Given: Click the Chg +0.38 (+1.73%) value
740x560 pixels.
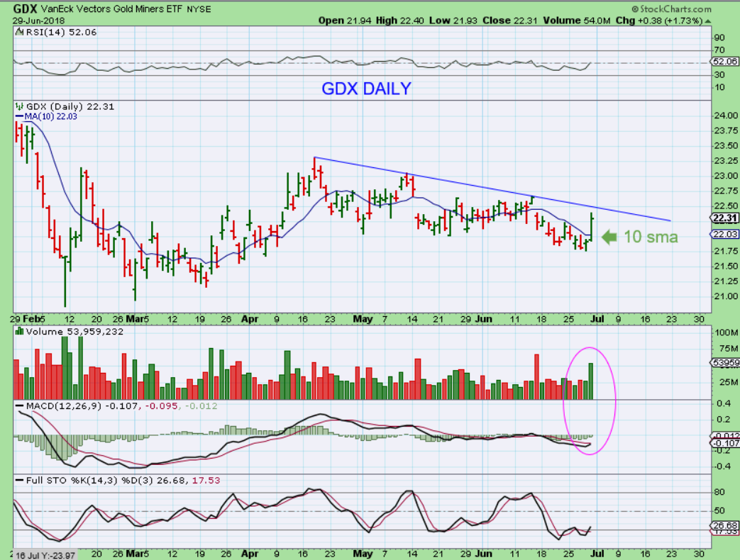Looking at the screenshot, I should click(659, 21).
